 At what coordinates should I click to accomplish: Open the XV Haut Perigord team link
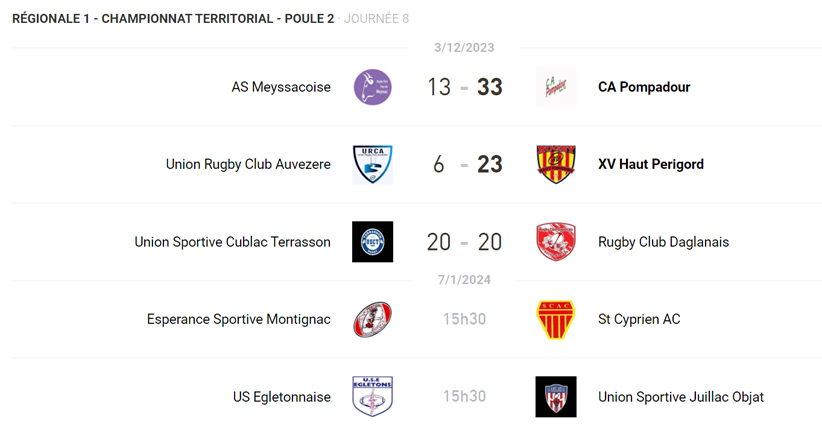click(x=651, y=164)
